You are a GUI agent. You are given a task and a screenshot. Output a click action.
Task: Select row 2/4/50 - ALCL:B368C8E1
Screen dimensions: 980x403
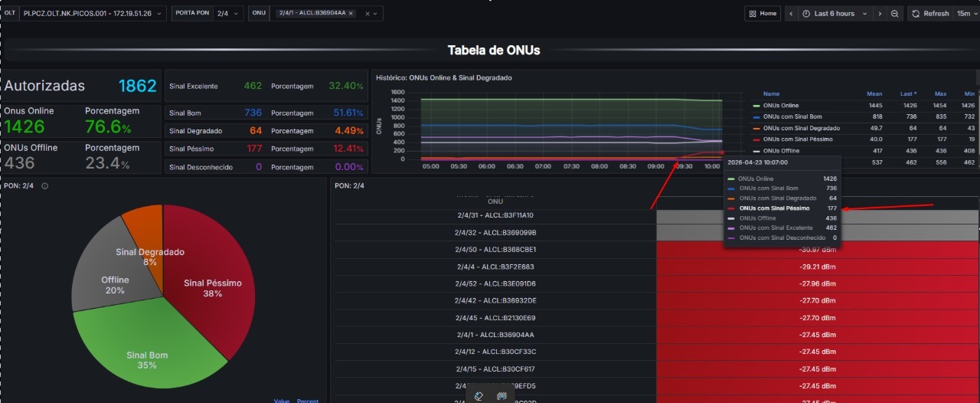coord(495,250)
